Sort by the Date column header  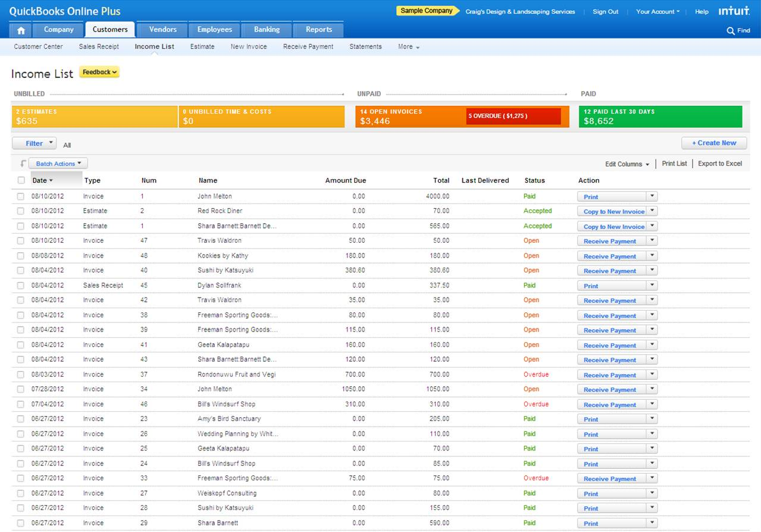click(42, 180)
